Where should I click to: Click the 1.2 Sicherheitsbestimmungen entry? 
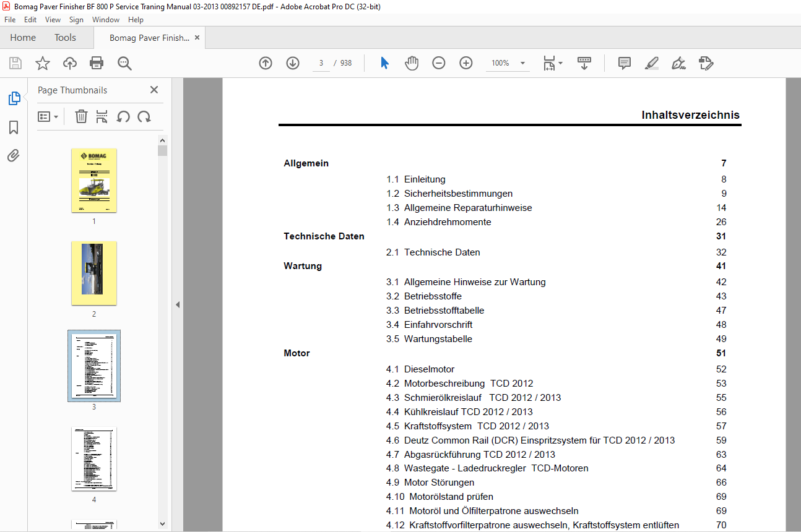click(x=449, y=194)
